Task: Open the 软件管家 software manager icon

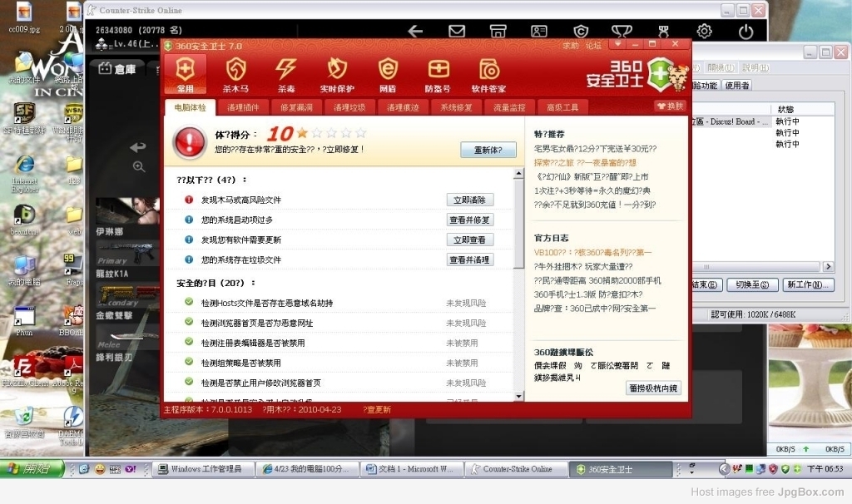Action: tap(488, 74)
